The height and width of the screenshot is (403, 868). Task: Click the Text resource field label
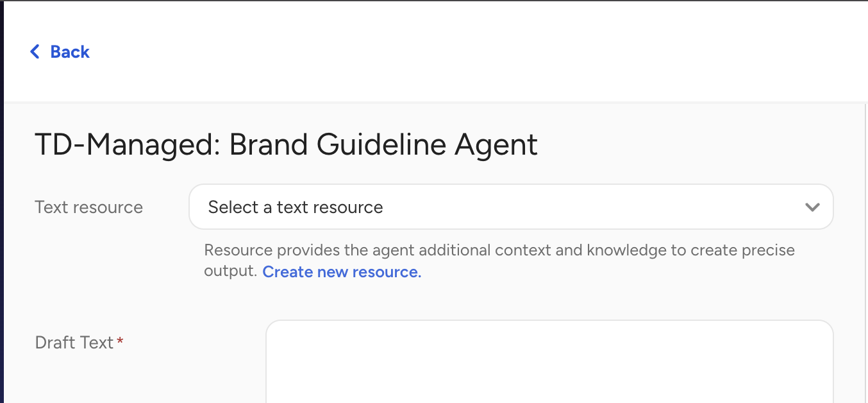coord(88,207)
